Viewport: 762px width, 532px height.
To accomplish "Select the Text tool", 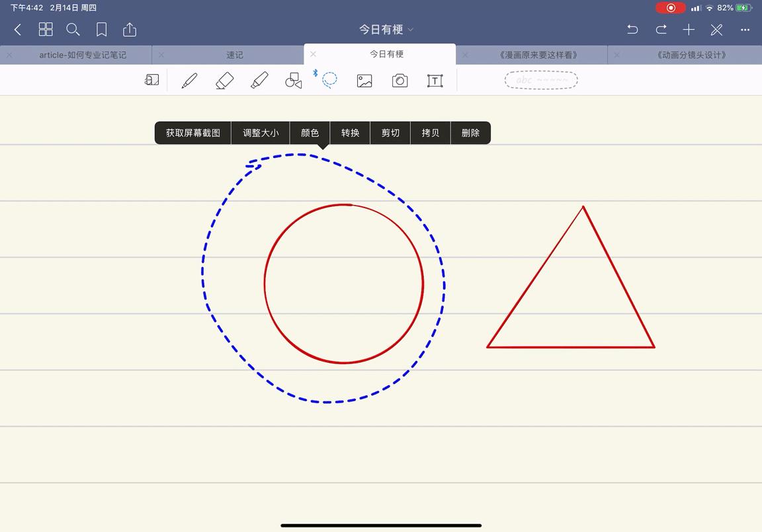I will coord(435,80).
